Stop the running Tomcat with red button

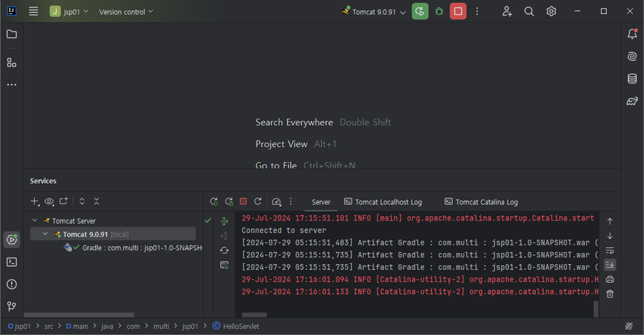[x=458, y=11]
